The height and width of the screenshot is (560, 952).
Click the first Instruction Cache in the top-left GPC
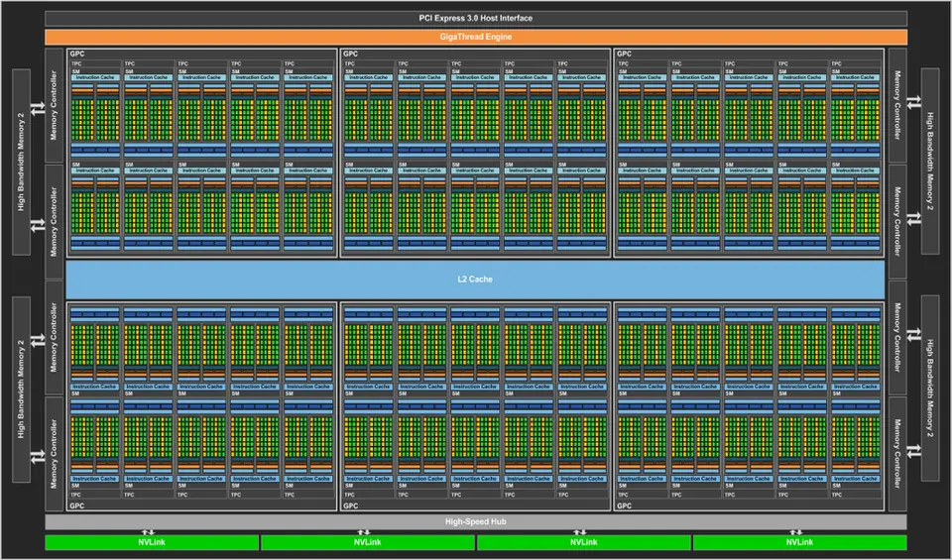tap(94, 77)
